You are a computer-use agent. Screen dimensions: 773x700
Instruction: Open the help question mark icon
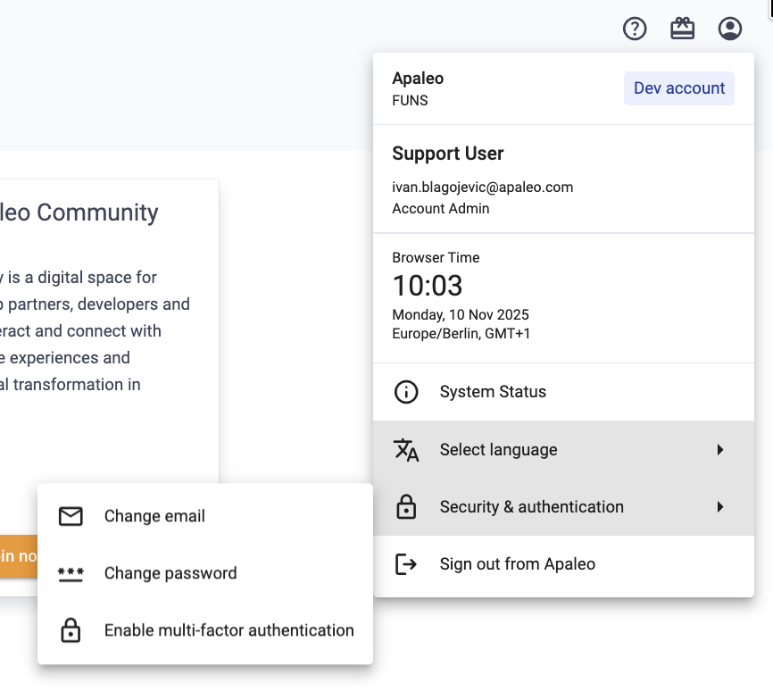635,29
